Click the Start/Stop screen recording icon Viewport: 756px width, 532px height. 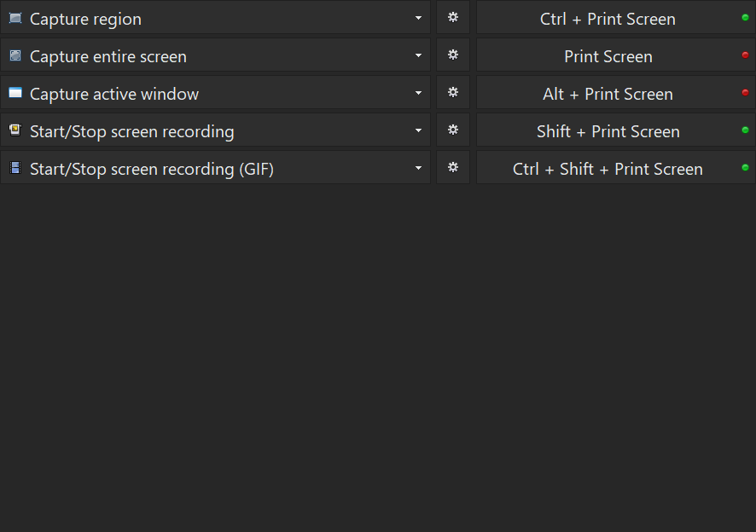click(x=15, y=130)
